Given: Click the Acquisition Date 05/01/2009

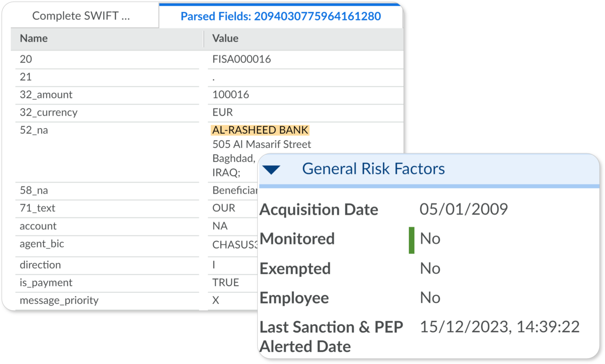Looking at the screenshot, I should (463, 209).
